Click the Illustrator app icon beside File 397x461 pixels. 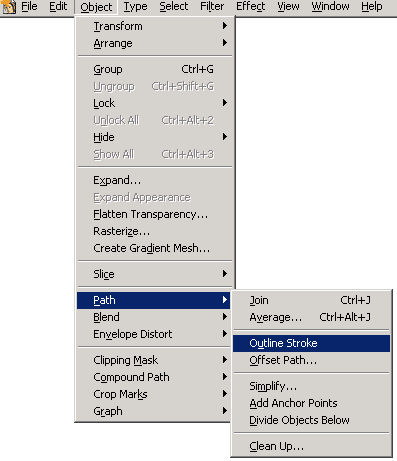[9, 7]
